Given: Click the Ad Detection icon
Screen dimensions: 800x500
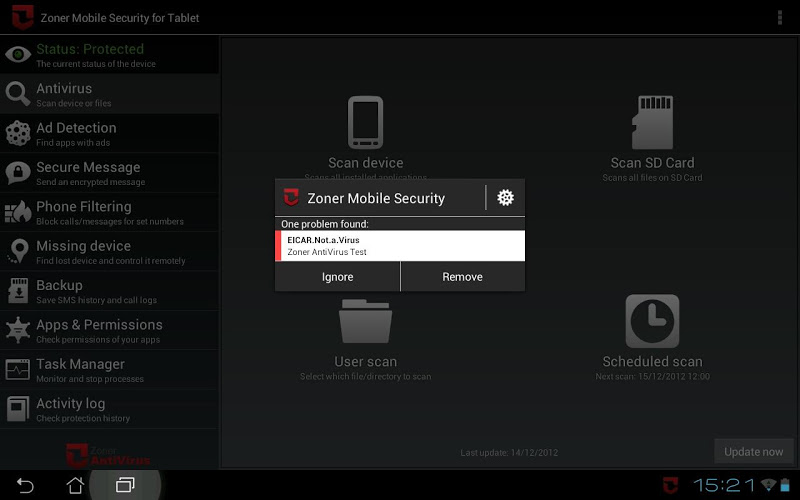Looking at the screenshot, I should tap(18, 133).
